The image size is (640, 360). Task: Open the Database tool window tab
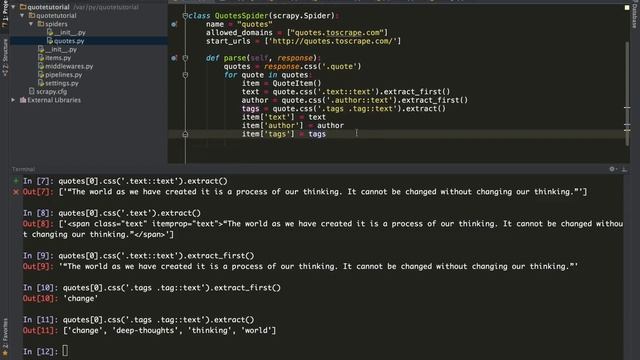(635, 16)
